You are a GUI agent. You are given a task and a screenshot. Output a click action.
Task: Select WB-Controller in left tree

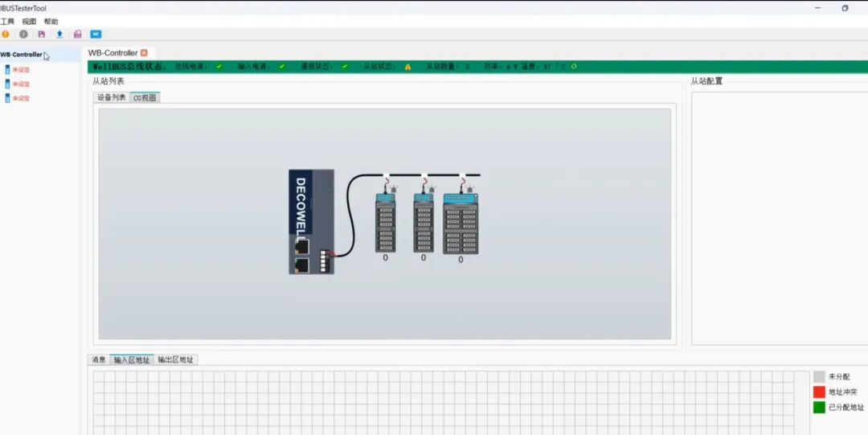pos(21,55)
